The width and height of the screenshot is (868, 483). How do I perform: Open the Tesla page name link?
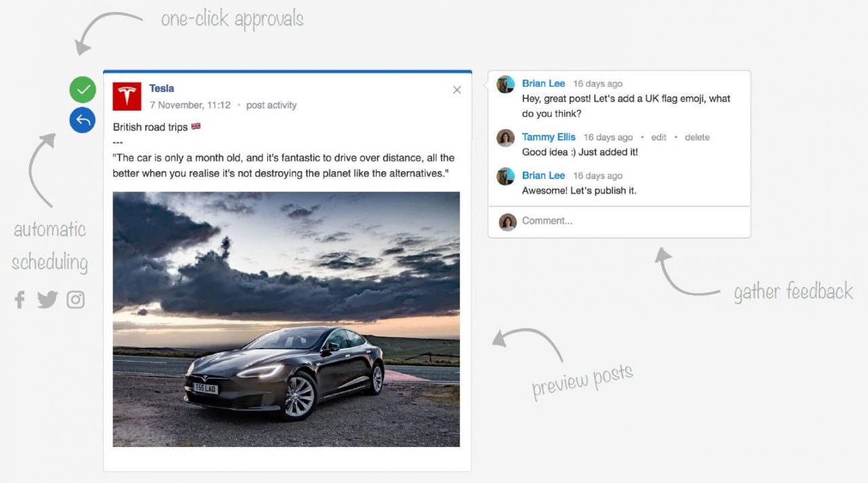point(161,88)
